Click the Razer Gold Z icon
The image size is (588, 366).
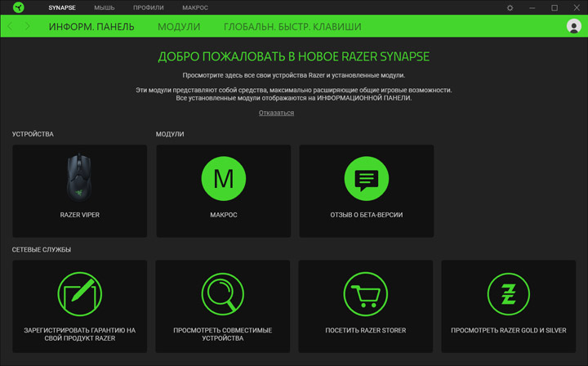pos(509,294)
